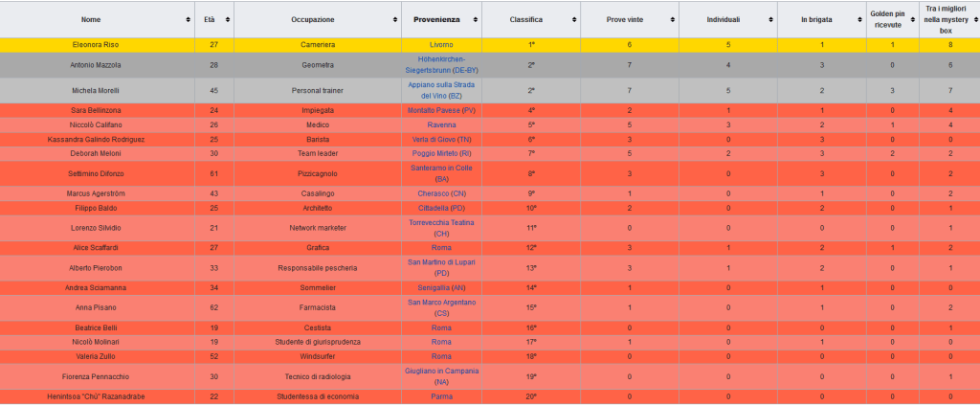This screenshot has width=980, height=406.
Task: Sort table by the Nome column arrows
Action: [x=187, y=19]
